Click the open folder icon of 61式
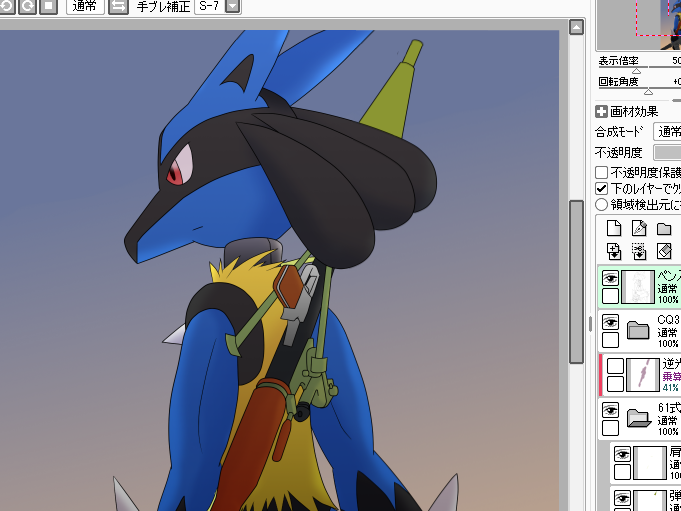The height and width of the screenshot is (511, 681). click(x=639, y=419)
